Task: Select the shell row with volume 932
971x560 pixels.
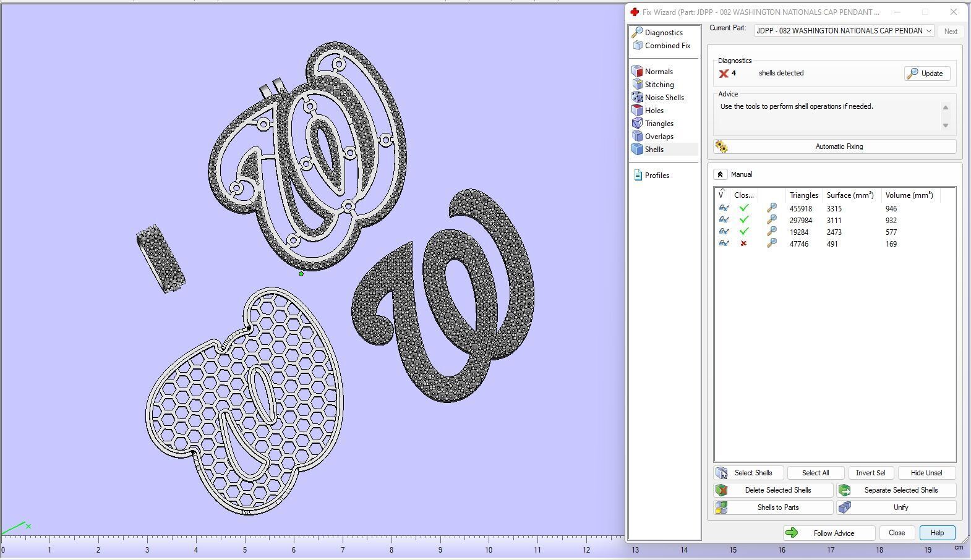Action: click(835, 221)
